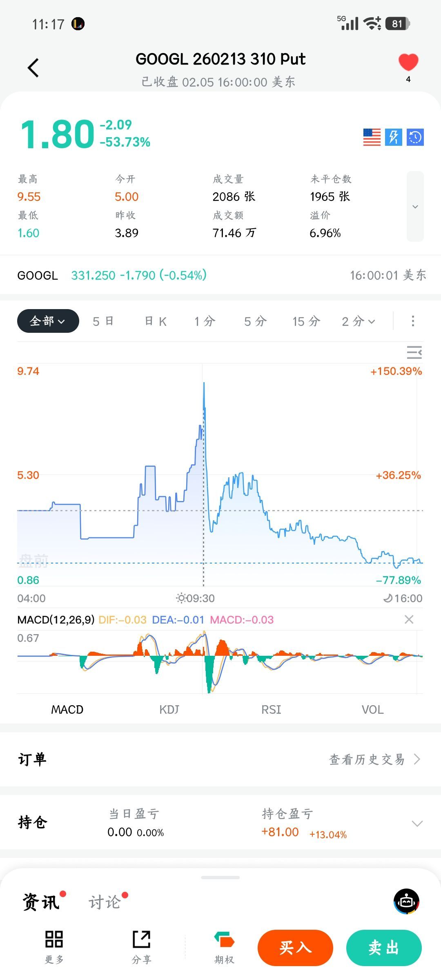Open the chart three-dot options menu
441x980 pixels.
pyautogui.click(x=413, y=321)
